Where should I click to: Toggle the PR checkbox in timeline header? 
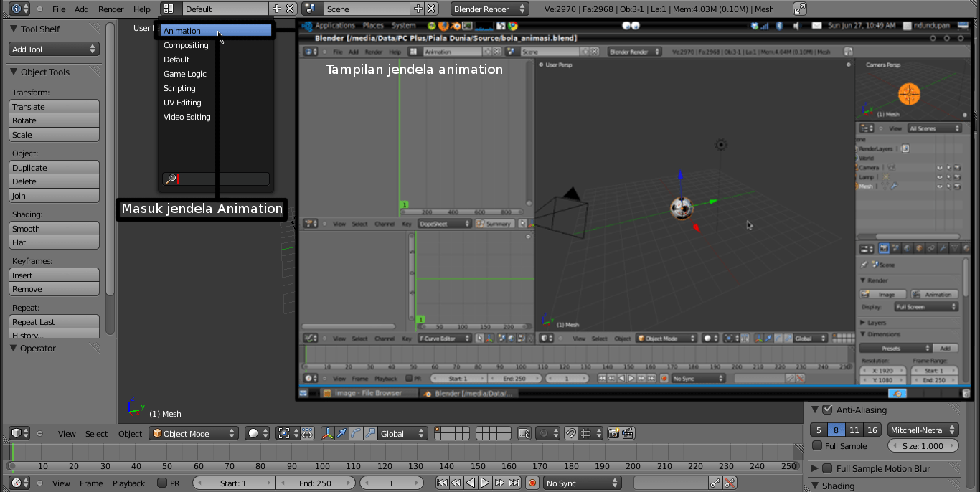coord(162,483)
